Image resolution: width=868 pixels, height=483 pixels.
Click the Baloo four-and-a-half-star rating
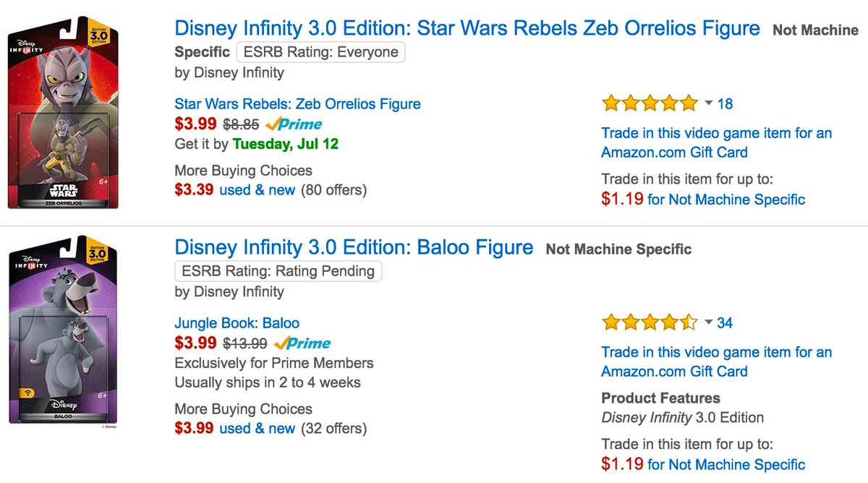[x=649, y=322]
